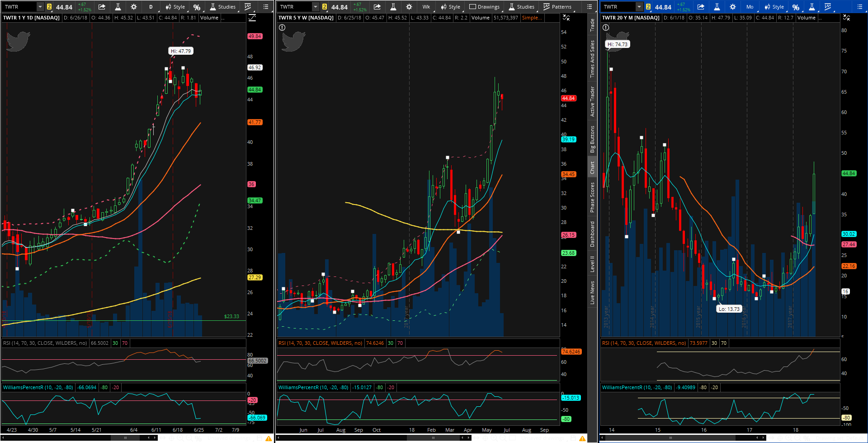
Task: Click patterns icon in daily chart toolbar
Action: pyautogui.click(x=248, y=7)
